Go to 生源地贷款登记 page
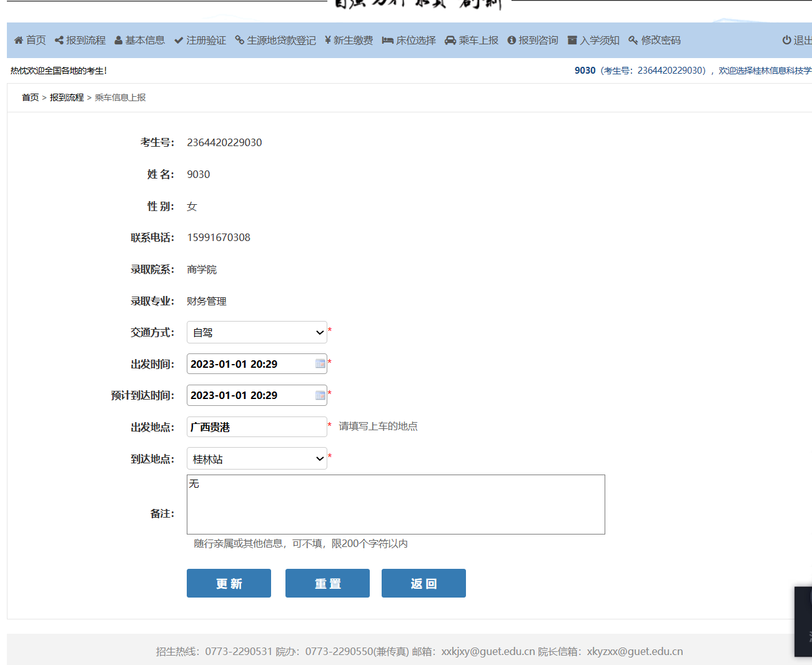This screenshot has height=665, width=812. click(275, 41)
